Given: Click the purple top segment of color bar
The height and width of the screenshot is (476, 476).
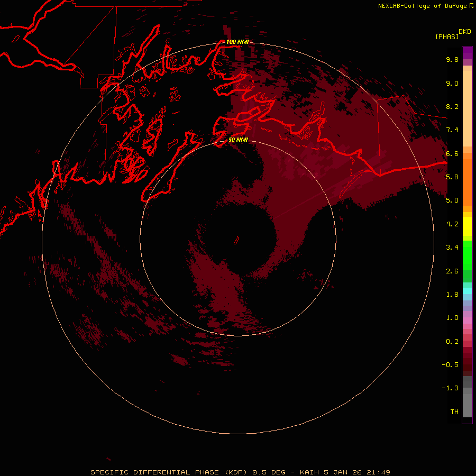Looking at the screenshot, I should tap(467, 53).
